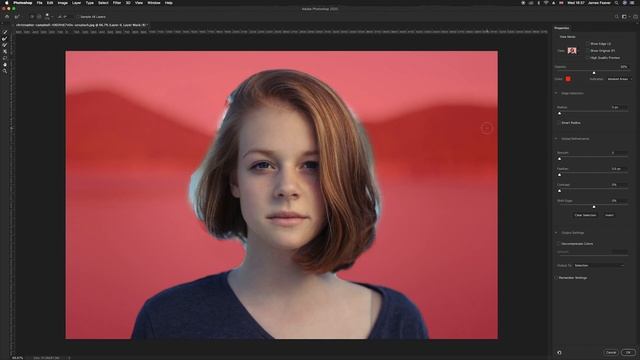Click the Contrast slider handle
The width and height of the screenshot is (640, 360).
[560, 191]
